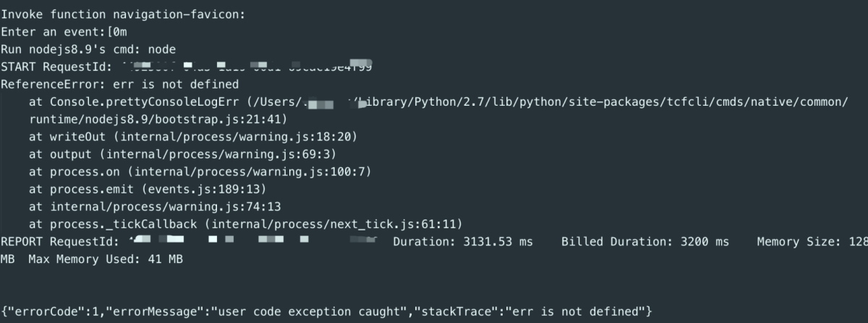
Task: Click the writeOut warning.js:18:20 frame
Action: pyautogui.click(x=192, y=136)
